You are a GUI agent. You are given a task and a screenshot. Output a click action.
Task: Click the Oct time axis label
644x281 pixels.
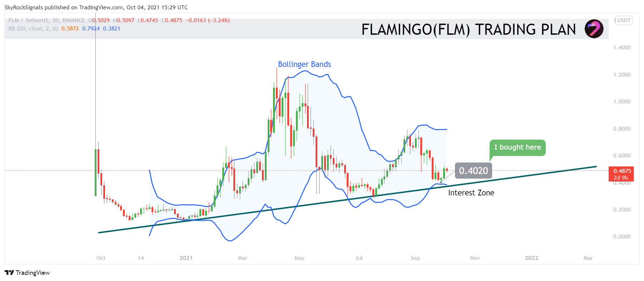[101, 258]
